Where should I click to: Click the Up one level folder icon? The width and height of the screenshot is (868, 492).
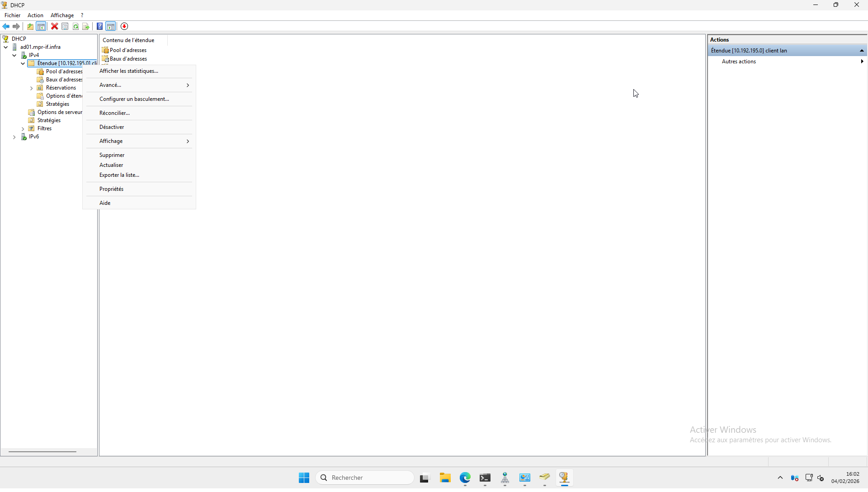tap(30, 26)
